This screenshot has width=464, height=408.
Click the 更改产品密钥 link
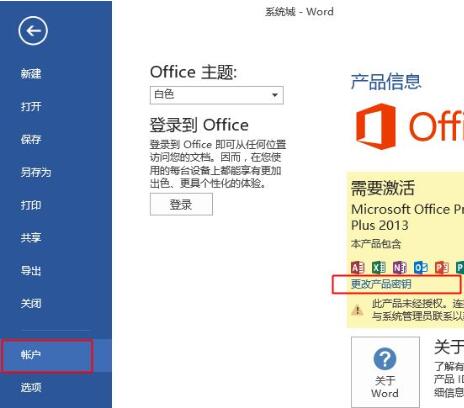(381, 284)
